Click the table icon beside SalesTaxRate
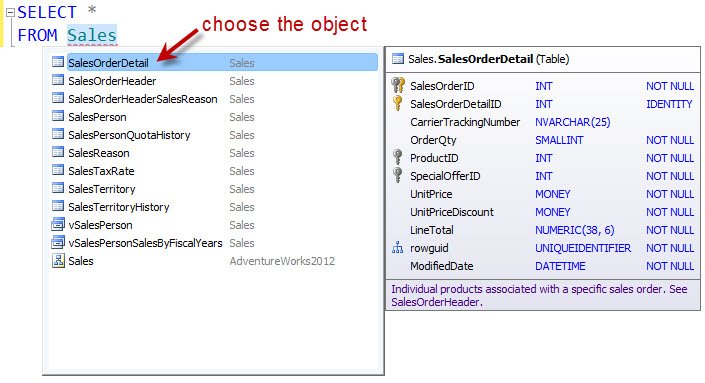The width and height of the screenshot is (705, 383). point(58,170)
